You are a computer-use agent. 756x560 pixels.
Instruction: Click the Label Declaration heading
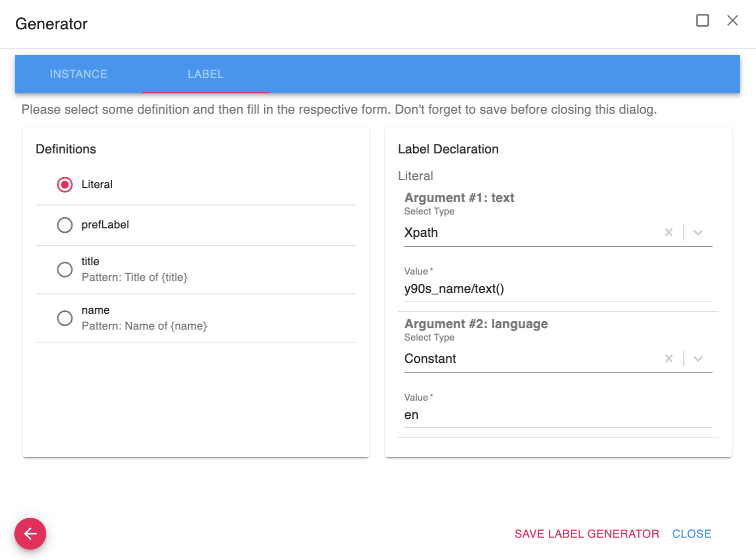coord(448,149)
